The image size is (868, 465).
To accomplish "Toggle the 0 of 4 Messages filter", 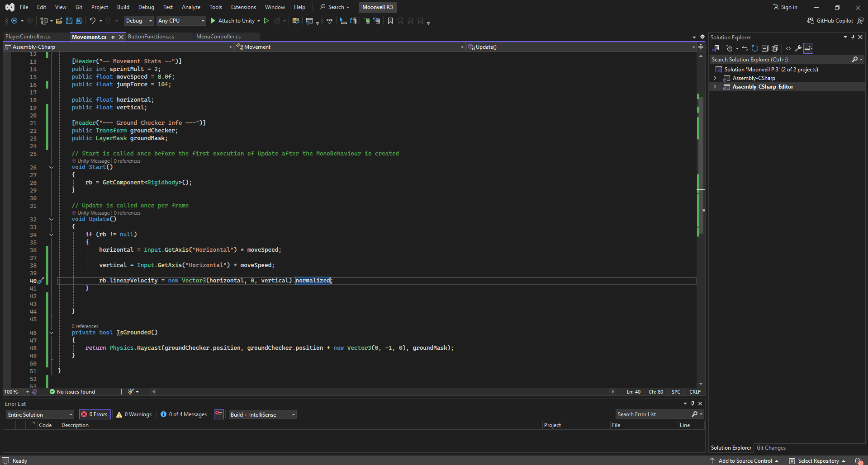I will tap(184, 414).
